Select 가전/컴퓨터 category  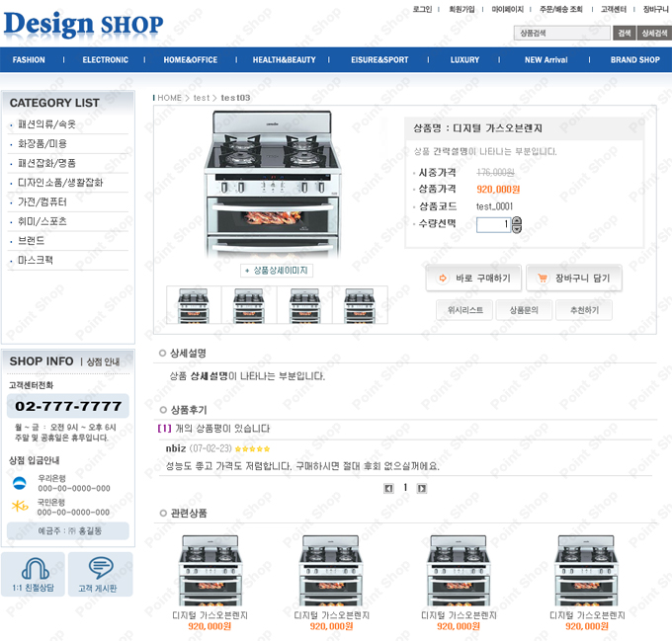pyautogui.click(x=42, y=202)
